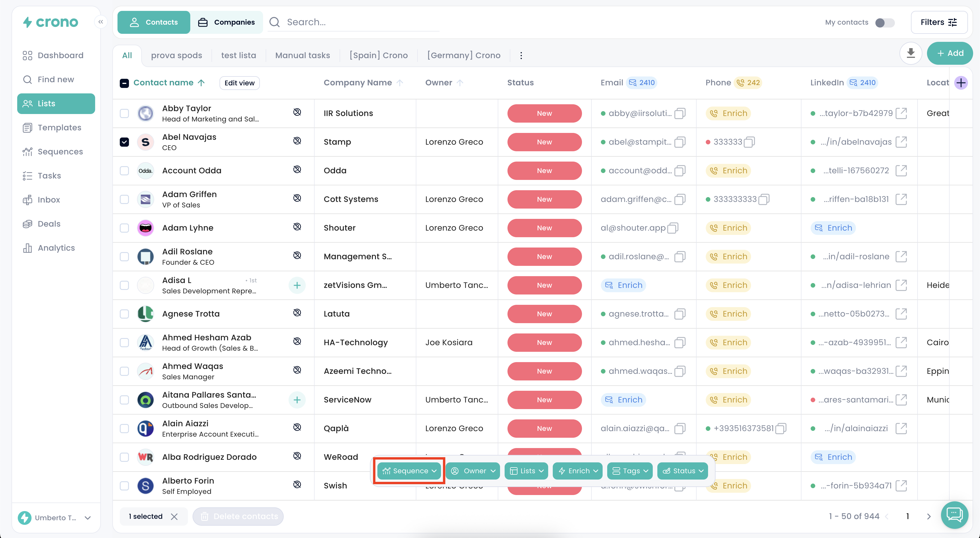The height and width of the screenshot is (538, 980).
Task: Collapse the sidebar with double-chevron icon
Action: point(100,22)
